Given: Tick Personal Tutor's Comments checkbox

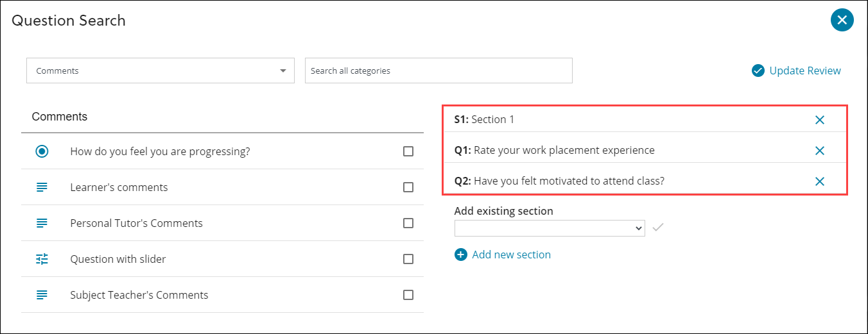Looking at the screenshot, I should [408, 223].
